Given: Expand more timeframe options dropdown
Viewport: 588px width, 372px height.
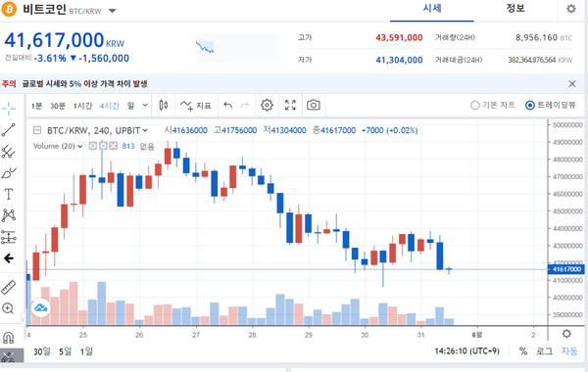Looking at the screenshot, I should tap(145, 106).
